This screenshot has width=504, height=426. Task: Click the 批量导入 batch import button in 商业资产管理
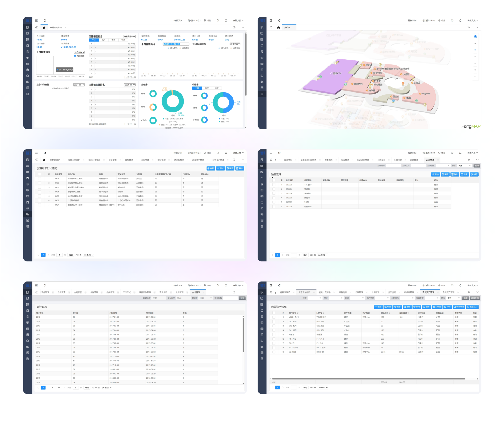(472, 307)
